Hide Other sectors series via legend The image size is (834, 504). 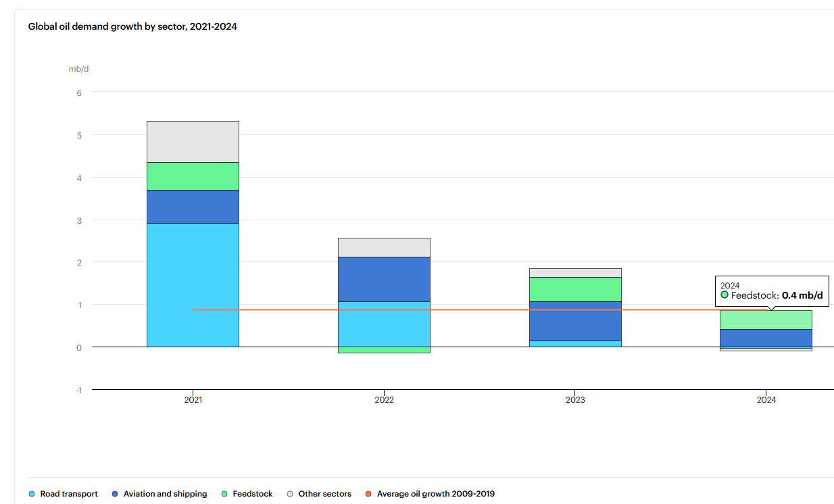319,494
